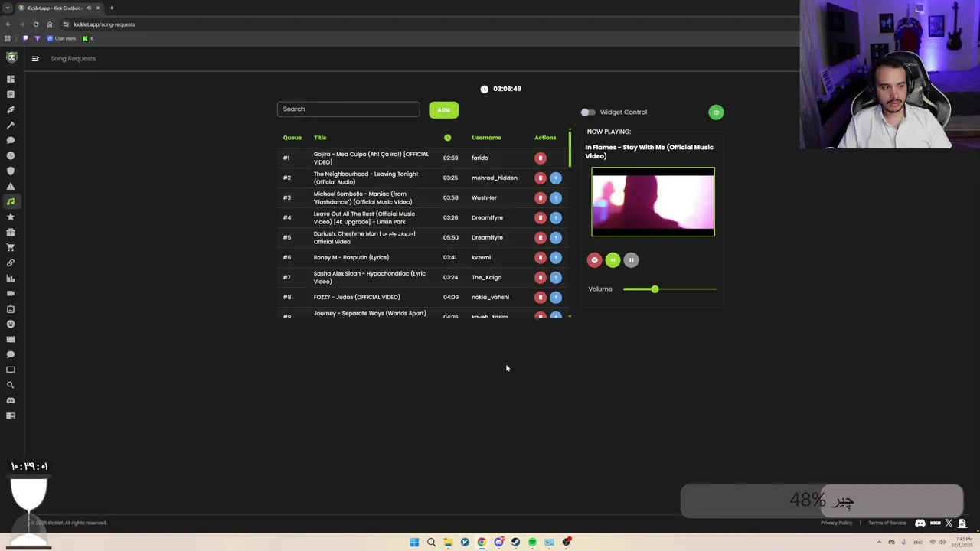Open the smiley face emotes icon in sidebar
Viewport: 980px width, 551px height.
11,324
